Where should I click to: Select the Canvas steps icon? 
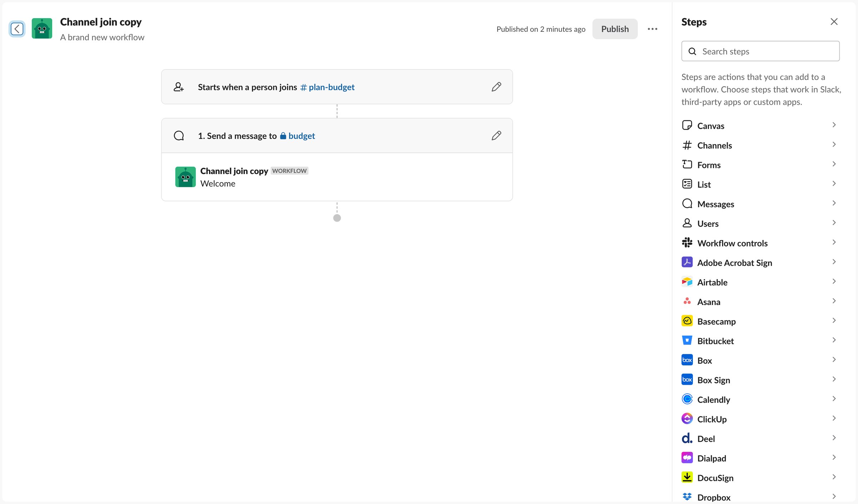pyautogui.click(x=687, y=125)
